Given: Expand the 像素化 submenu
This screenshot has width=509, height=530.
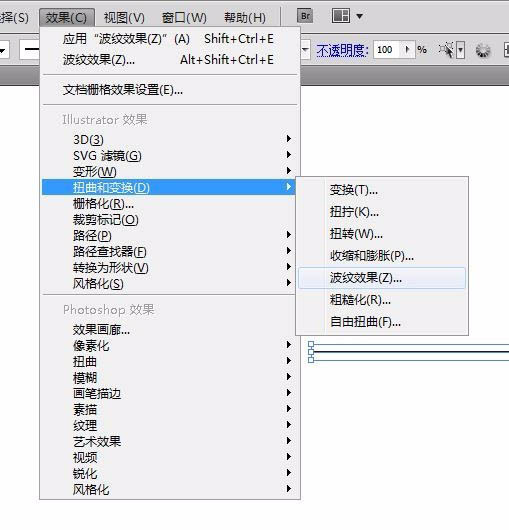Looking at the screenshot, I should pos(170,345).
